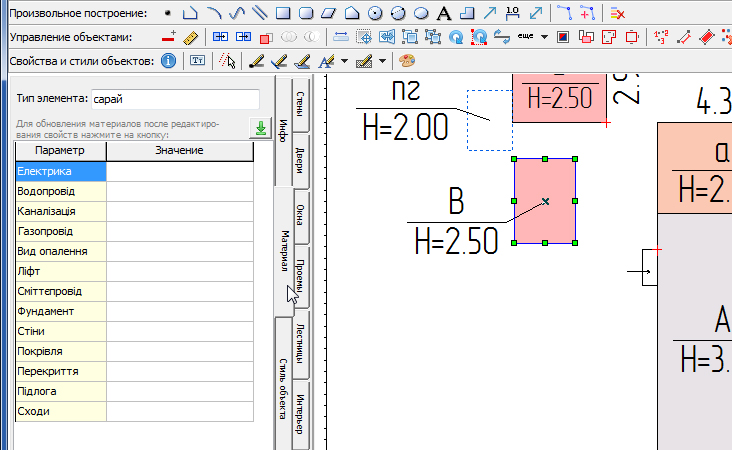This screenshot has width=732, height=450.
Task: Pick the arrow drawing tool
Action: click(490, 13)
